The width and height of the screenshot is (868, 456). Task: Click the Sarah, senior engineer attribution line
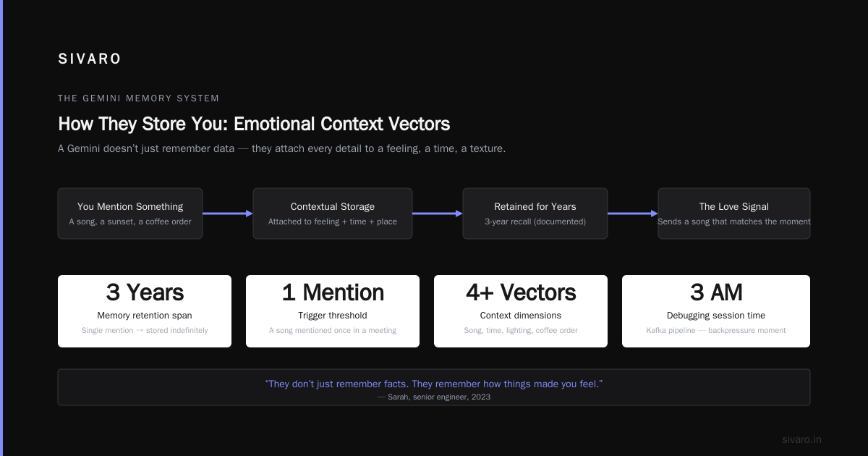pyautogui.click(x=434, y=397)
